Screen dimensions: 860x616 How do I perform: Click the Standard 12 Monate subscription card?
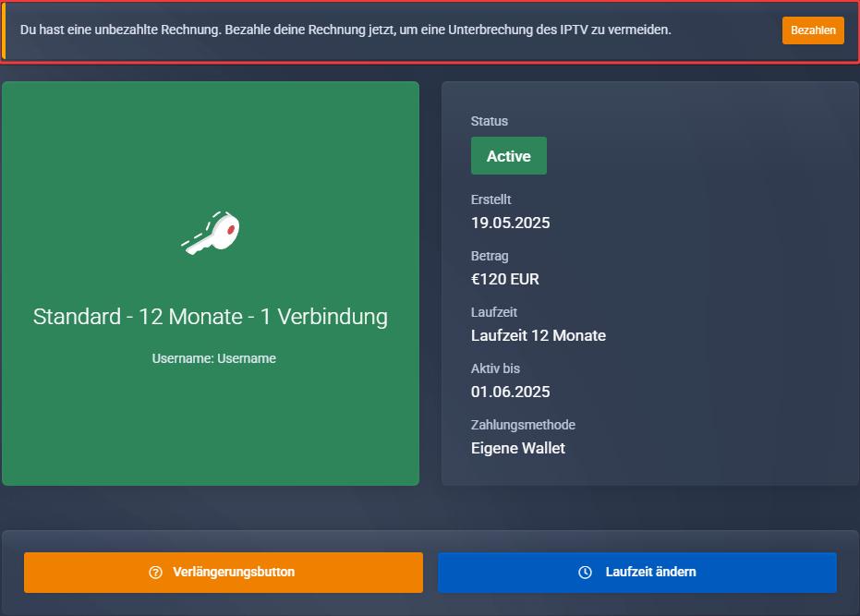pyautogui.click(x=210, y=282)
